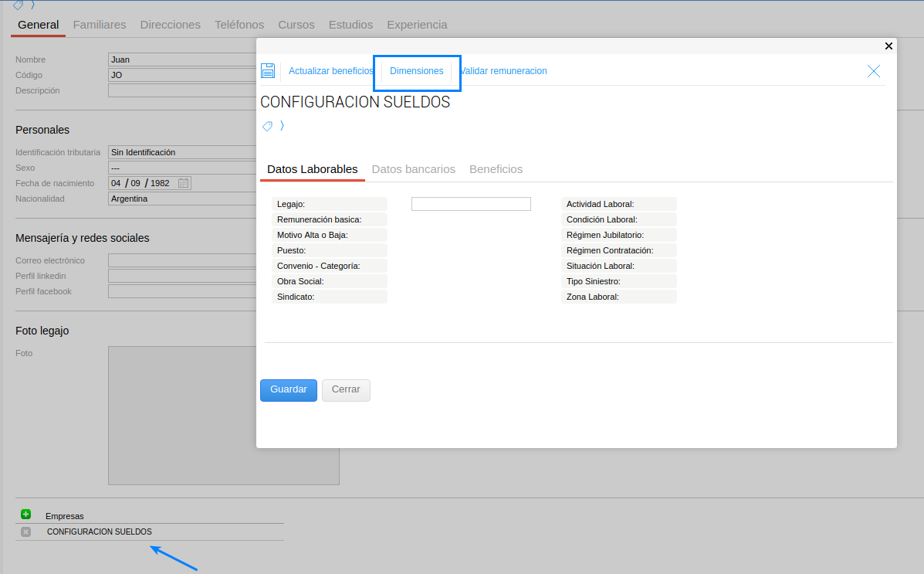Click the black X at dialog top corner
This screenshot has width=924, height=574.
pos(888,46)
